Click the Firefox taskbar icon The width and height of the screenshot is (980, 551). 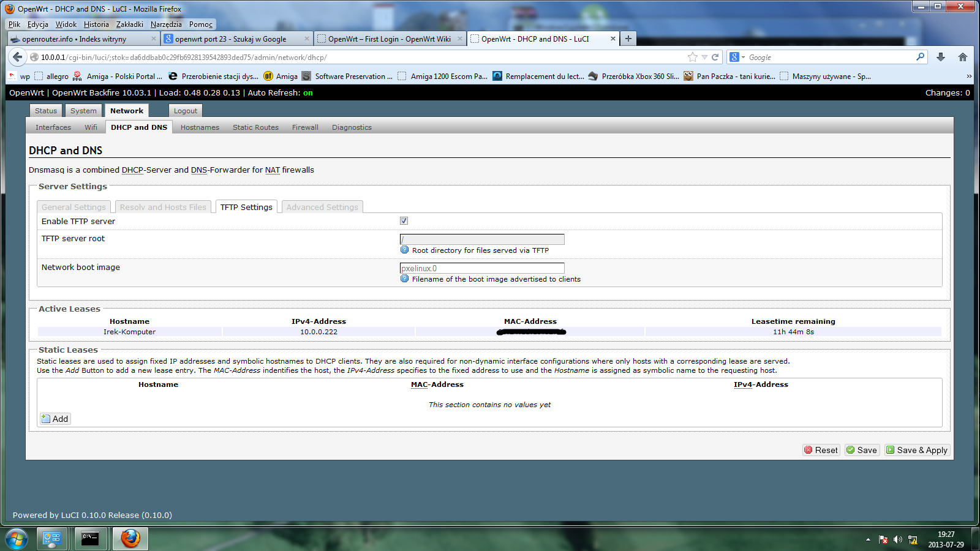(130, 539)
